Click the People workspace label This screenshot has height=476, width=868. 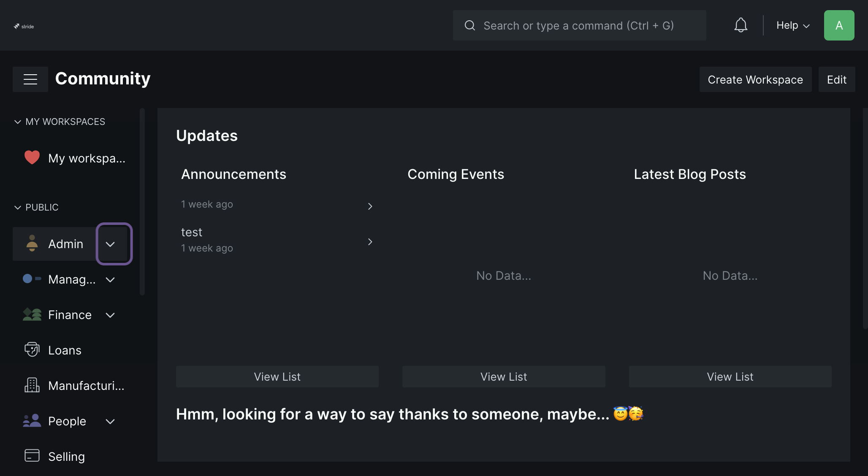(67, 421)
